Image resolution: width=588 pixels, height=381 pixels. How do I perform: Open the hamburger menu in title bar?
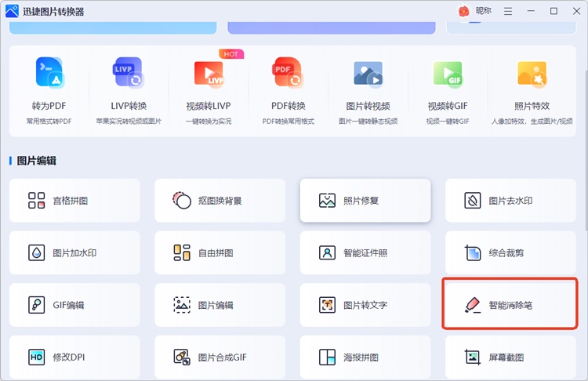click(x=508, y=11)
